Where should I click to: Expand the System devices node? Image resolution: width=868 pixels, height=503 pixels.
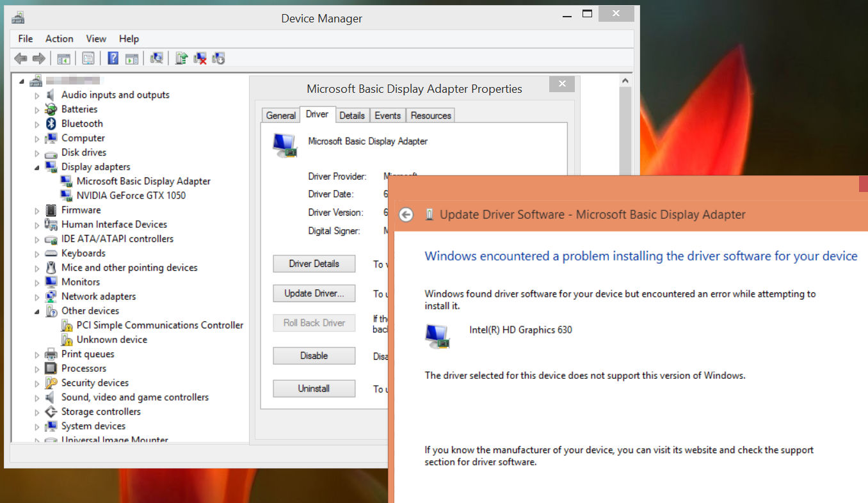(37, 426)
